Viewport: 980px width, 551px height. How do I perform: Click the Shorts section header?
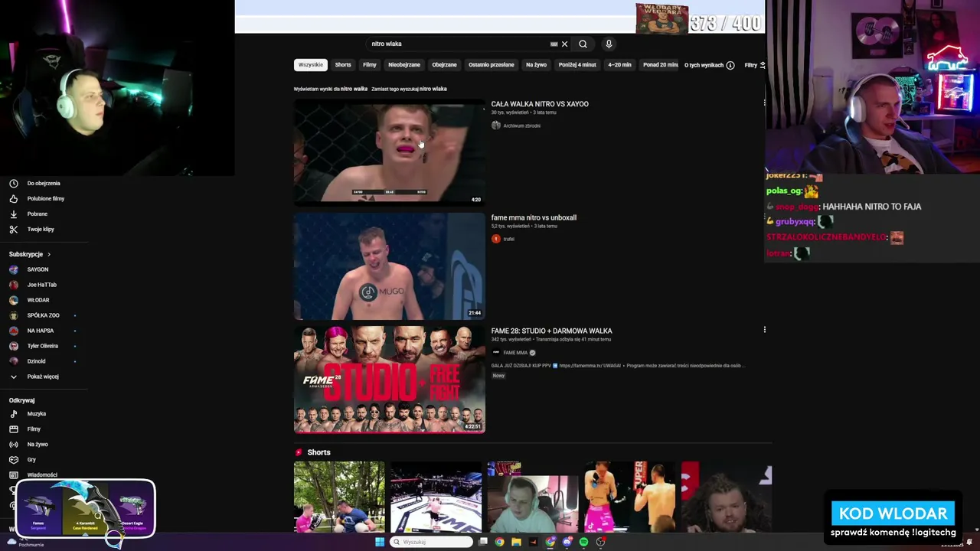pos(318,452)
